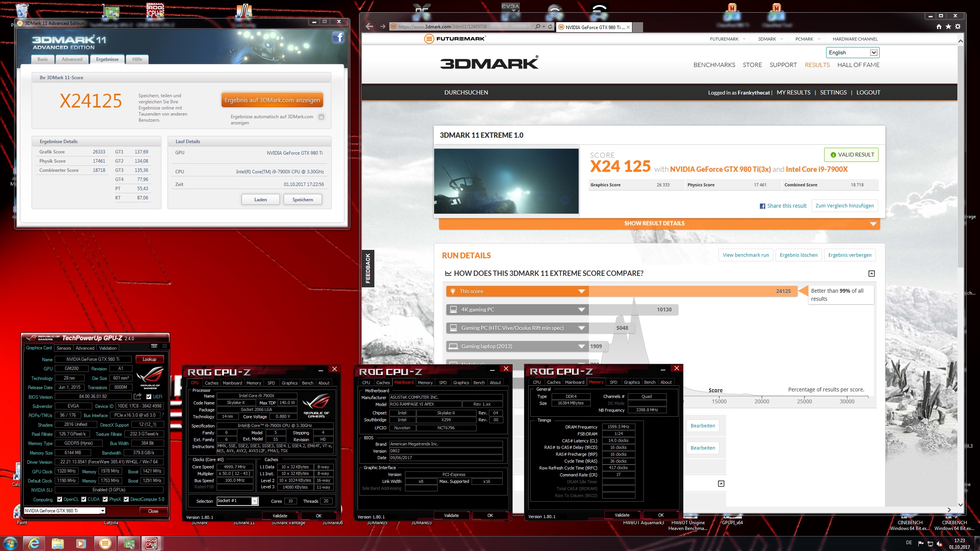Open HALL OF FAME in site navigation

click(858, 65)
